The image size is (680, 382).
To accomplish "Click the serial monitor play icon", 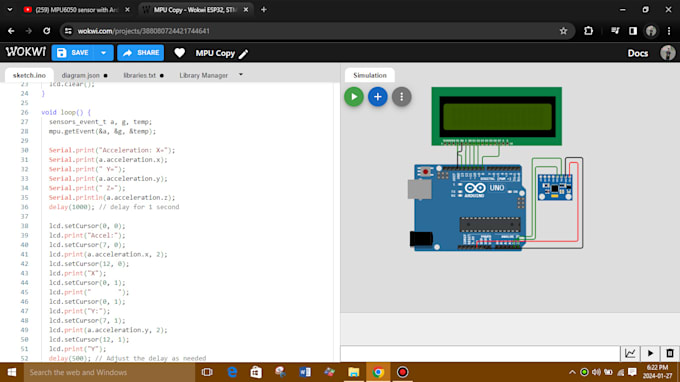I will point(650,353).
